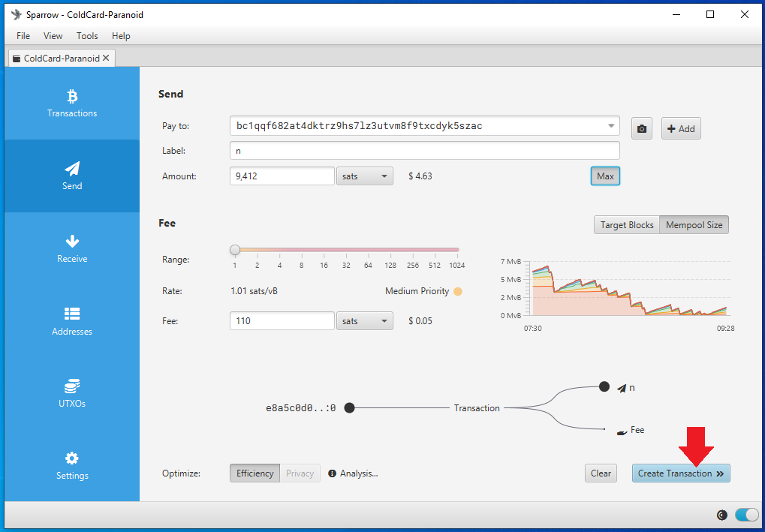
Task: Open wallet Settings in the sidebar
Action: pos(72,466)
